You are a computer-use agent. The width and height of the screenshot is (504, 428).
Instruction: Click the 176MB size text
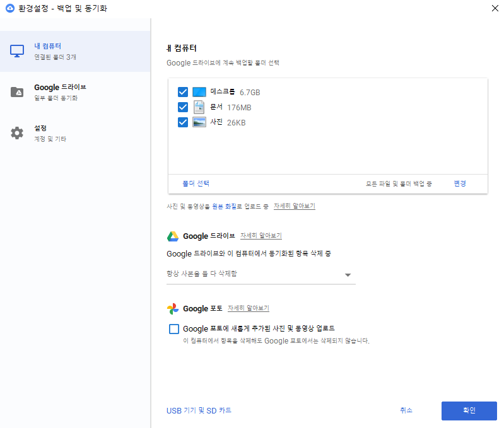pos(239,108)
